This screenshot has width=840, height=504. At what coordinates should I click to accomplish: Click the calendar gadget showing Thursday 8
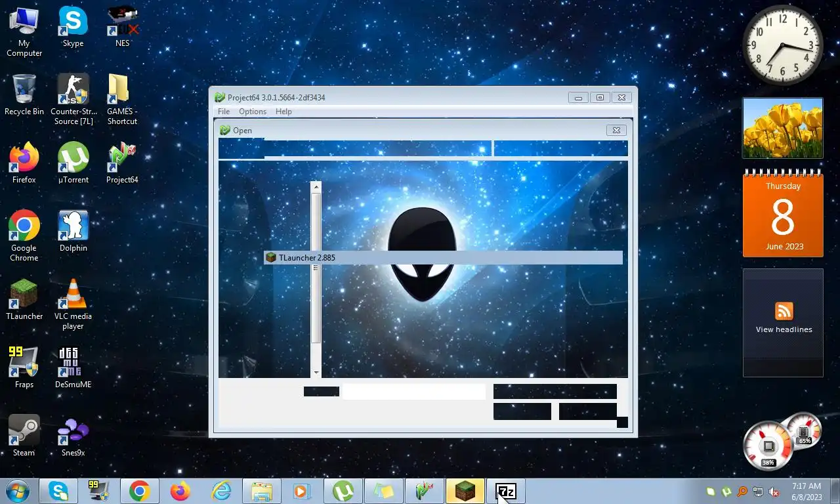pyautogui.click(x=782, y=214)
